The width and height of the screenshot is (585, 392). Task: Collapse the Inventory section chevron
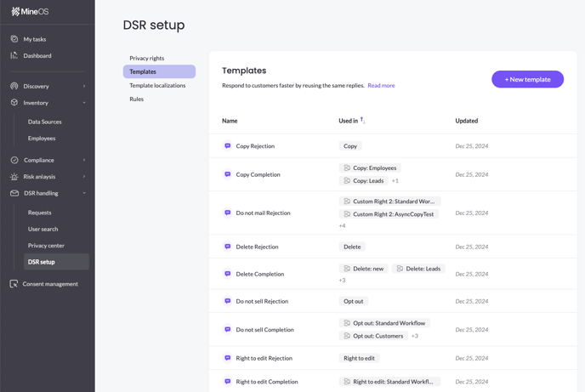click(x=84, y=103)
